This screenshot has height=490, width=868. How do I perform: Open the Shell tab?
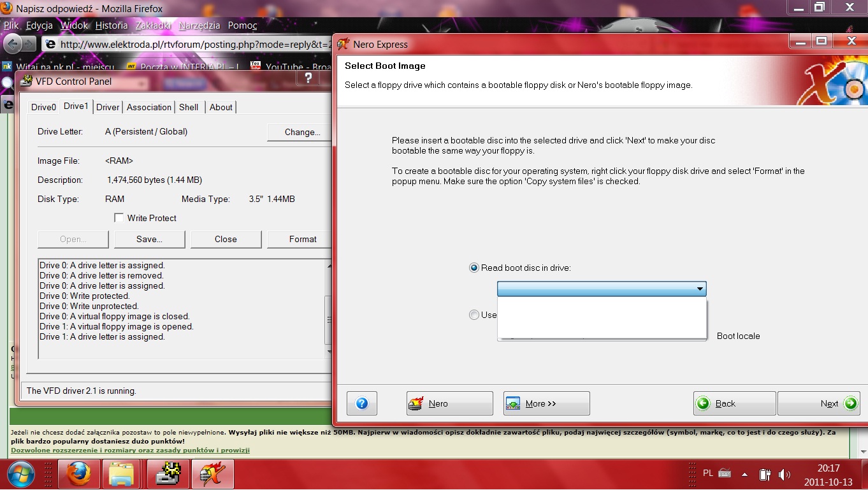click(189, 107)
